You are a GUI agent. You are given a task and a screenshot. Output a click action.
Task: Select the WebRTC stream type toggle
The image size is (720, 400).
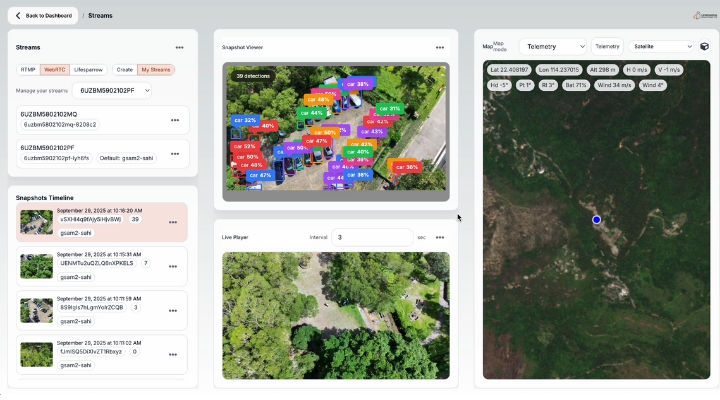coord(54,70)
